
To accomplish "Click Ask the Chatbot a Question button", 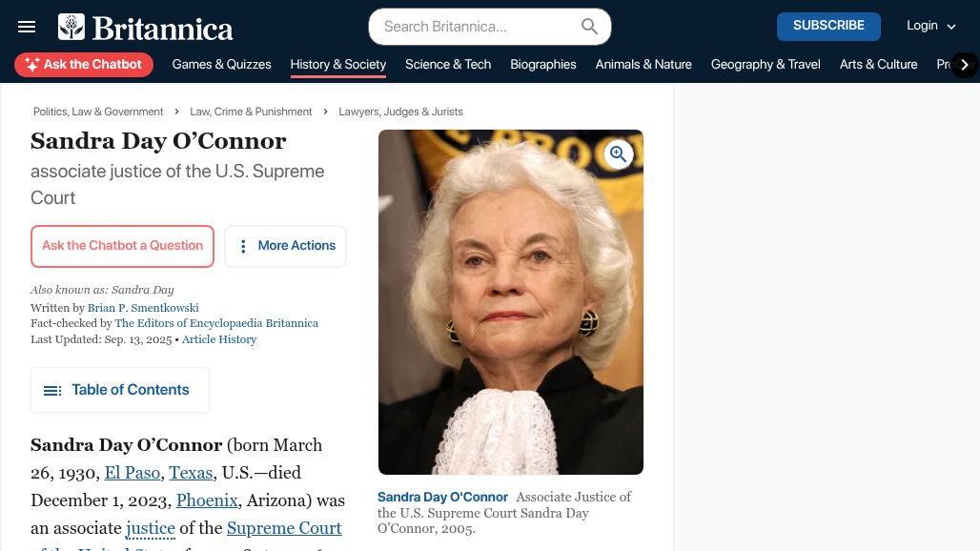I will coord(122,246).
